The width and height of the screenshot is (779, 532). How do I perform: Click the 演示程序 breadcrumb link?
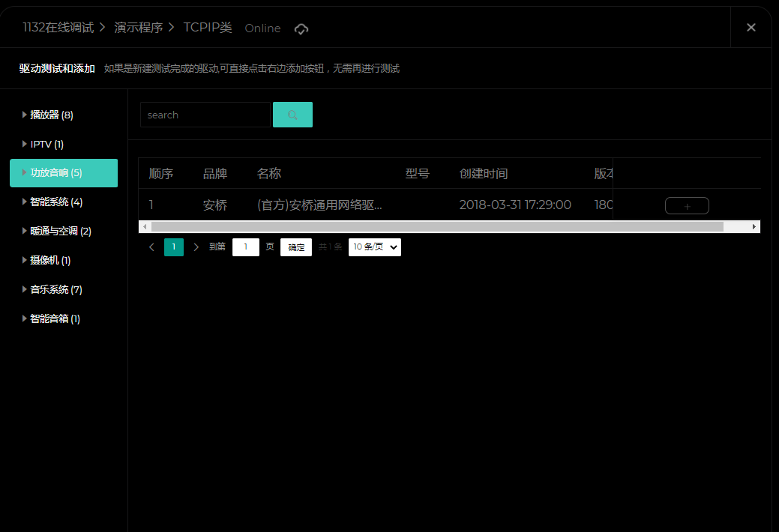pyautogui.click(x=138, y=28)
